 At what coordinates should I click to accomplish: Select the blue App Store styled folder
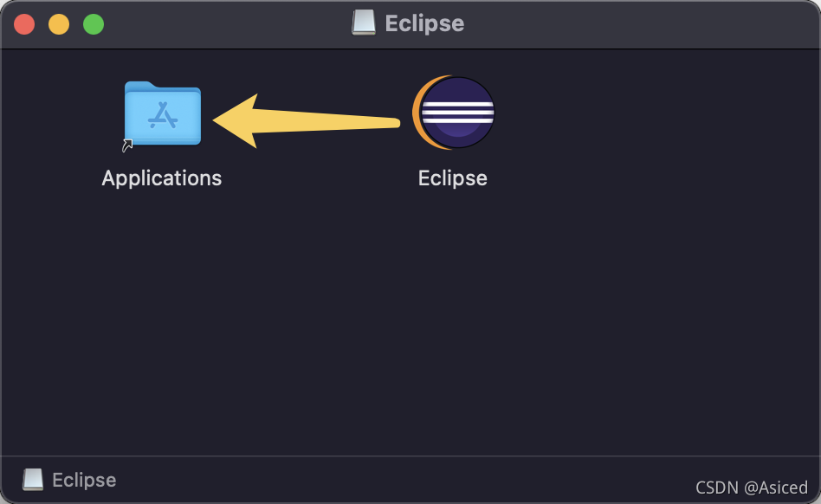point(161,113)
